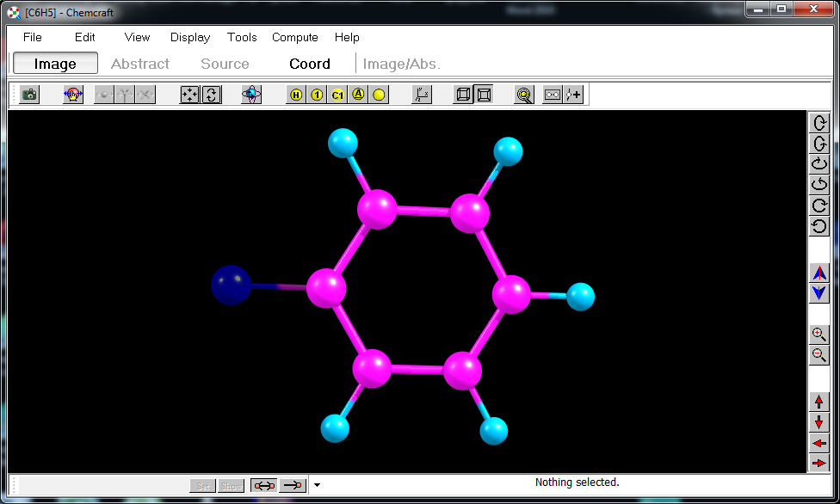Click the topmost rotate button in right panel
The image size is (840, 504).
click(x=819, y=123)
